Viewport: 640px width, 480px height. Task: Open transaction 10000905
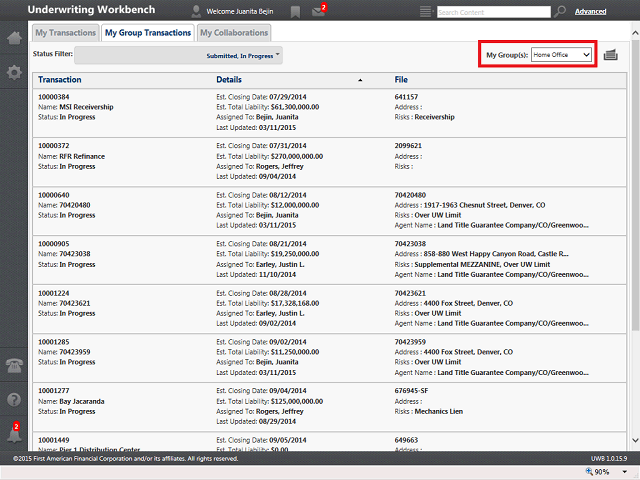[54, 244]
